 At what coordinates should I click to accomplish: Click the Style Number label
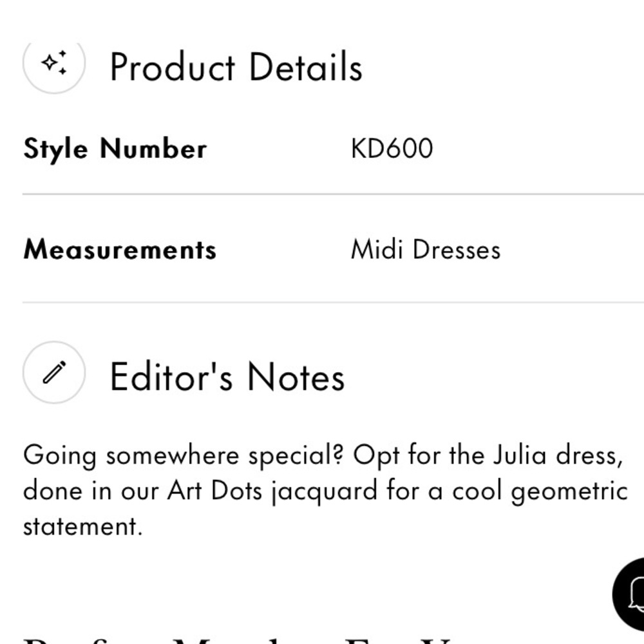(x=115, y=149)
